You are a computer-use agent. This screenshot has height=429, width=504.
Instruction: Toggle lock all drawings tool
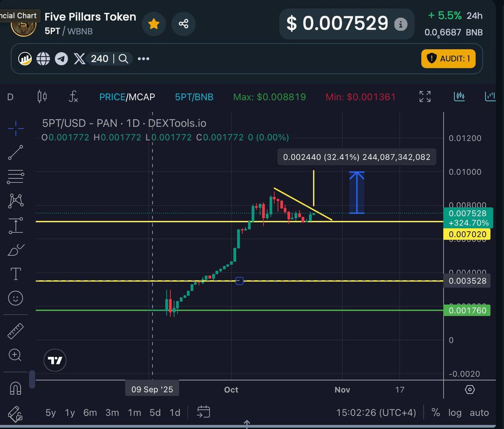point(16,413)
